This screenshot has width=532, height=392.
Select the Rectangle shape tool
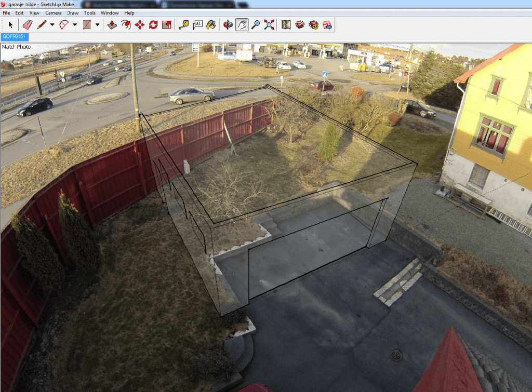pyautogui.click(x=87, y=24)
